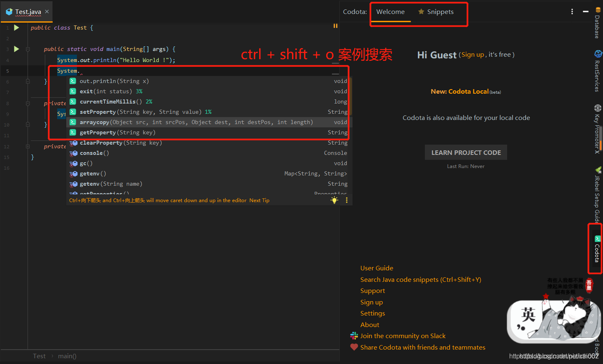
Task: Open the About link
Action: tap(370, 325)
